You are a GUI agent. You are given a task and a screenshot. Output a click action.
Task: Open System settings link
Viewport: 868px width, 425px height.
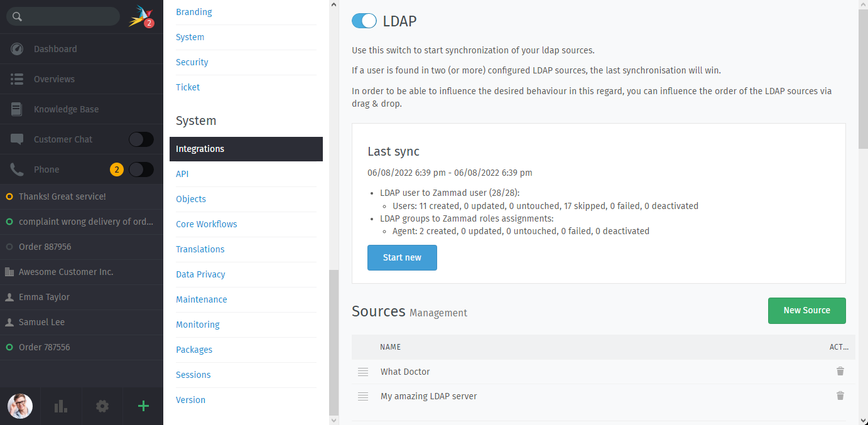[190, 37]
